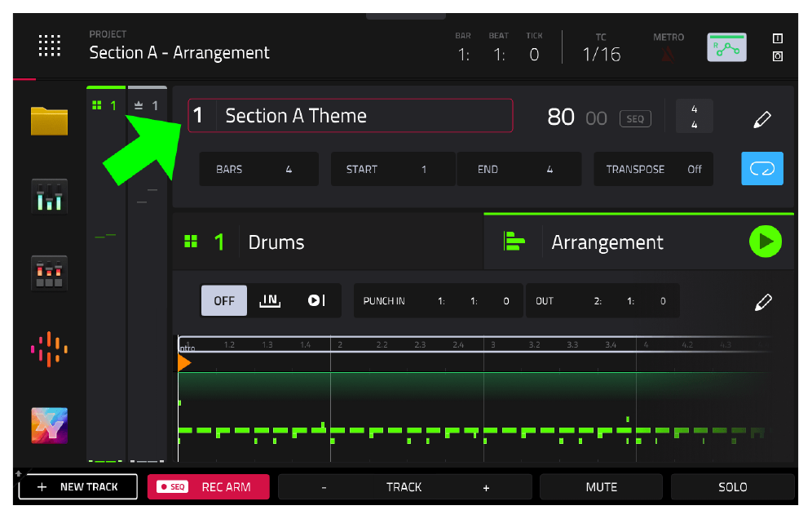
Task: Open the Arrangement program field
Action: click(638, 242)
